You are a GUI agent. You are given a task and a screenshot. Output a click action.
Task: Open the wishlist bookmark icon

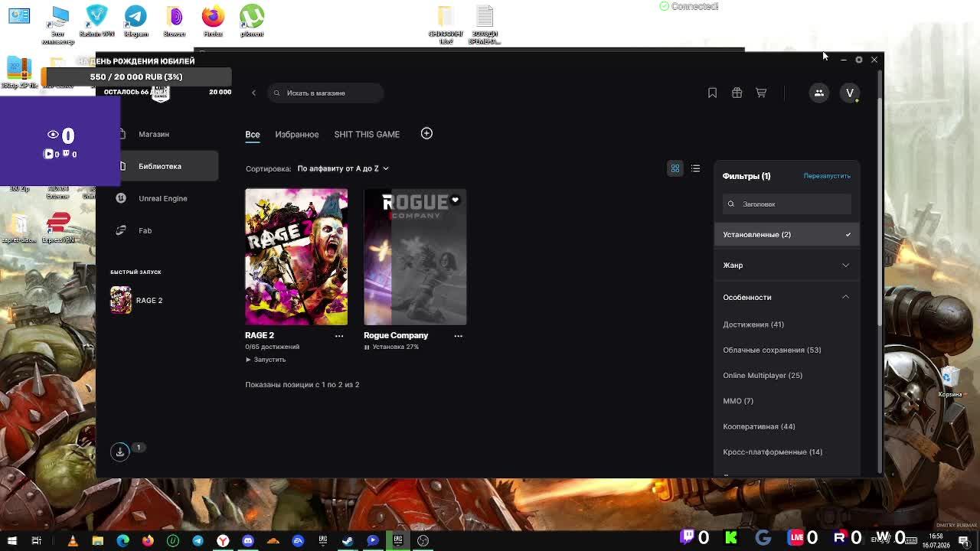712,93
